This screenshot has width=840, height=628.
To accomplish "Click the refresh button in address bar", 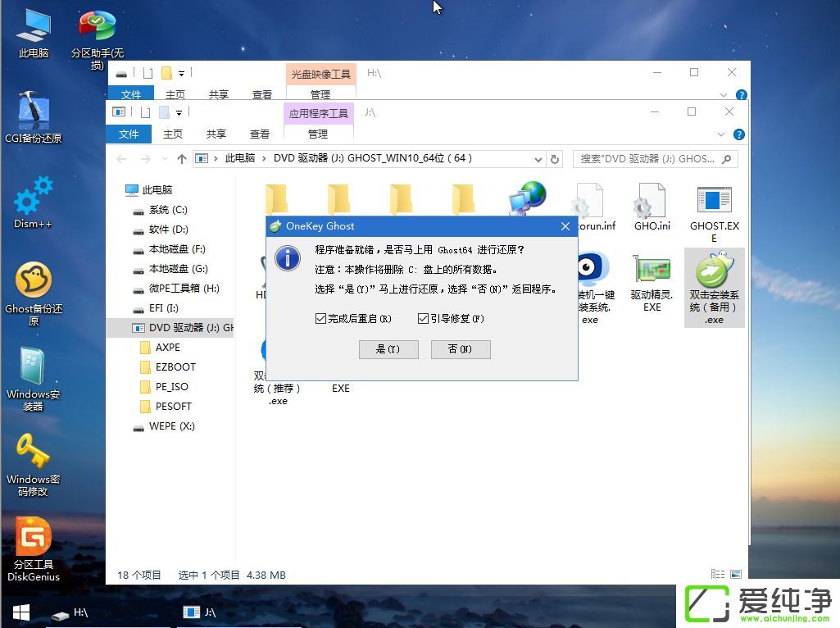I will pyautogui.click(x=555, y=159).
